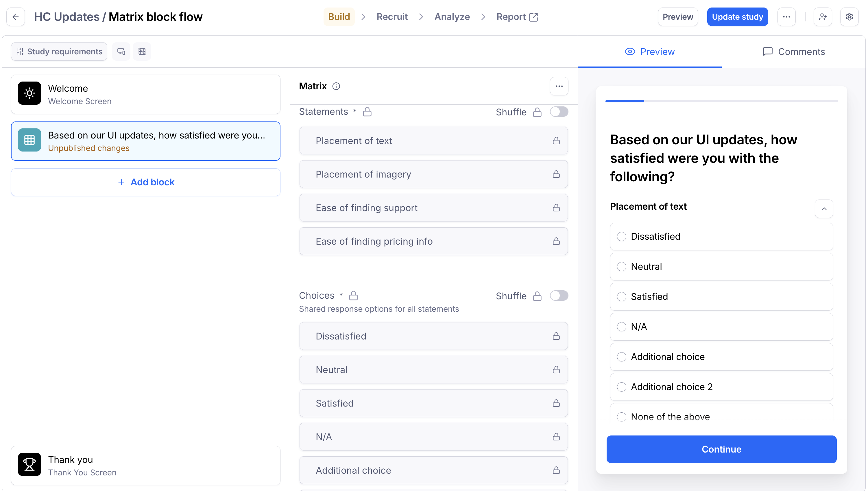Click the preview progress bar
This screenshot has width=868, height=491.
point(721,101)
